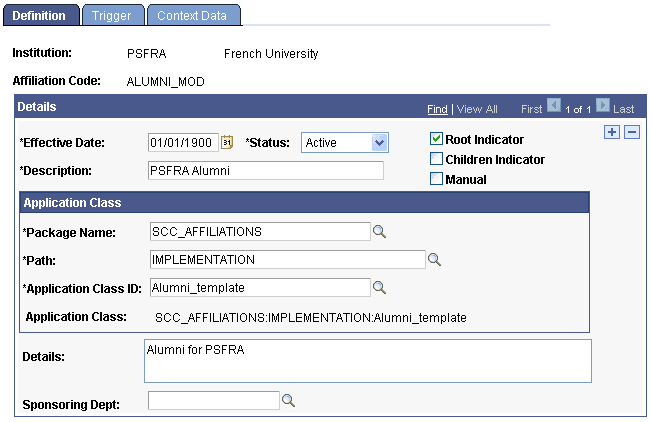The width and height of the screenshot is (652, 422).
Task: Click into the Description text field
Action: 265,171
